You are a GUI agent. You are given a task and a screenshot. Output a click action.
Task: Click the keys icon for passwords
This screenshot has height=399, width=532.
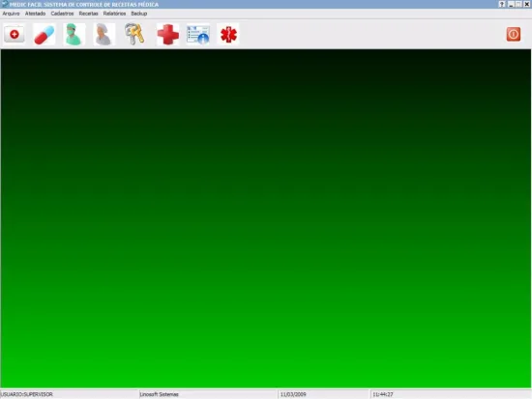point(134,34)
